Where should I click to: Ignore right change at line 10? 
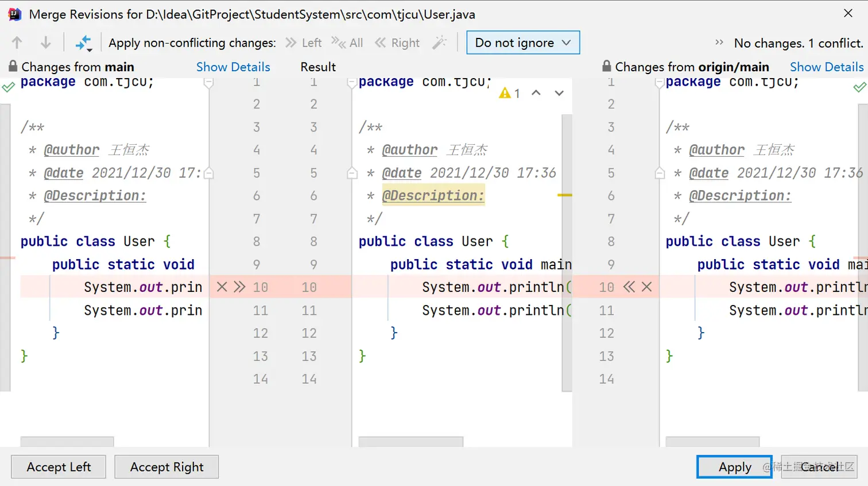647,287
